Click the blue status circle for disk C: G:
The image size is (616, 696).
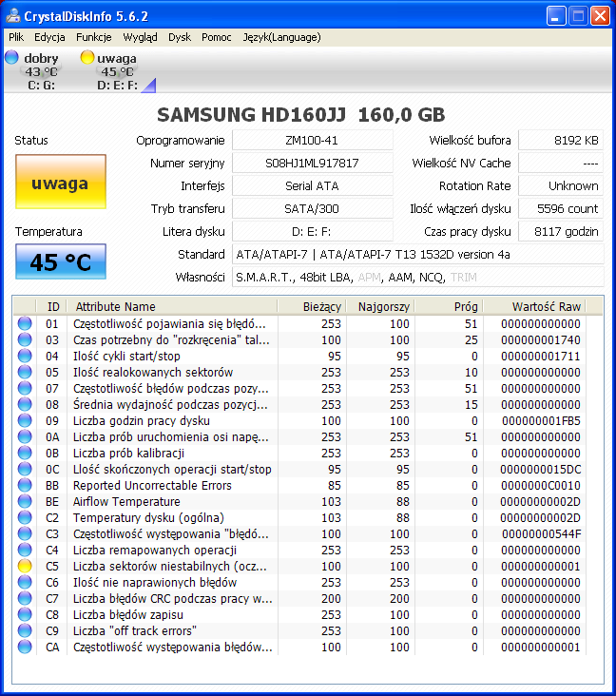point(11,57)
